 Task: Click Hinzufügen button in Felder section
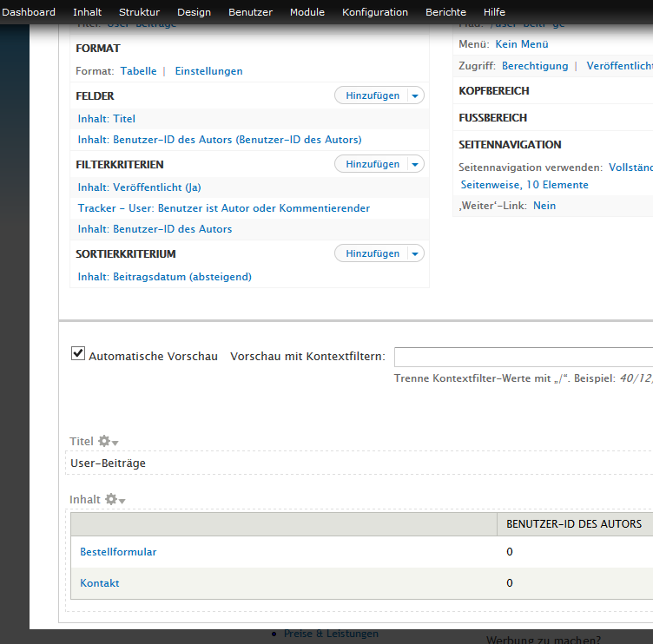point(372,96)
